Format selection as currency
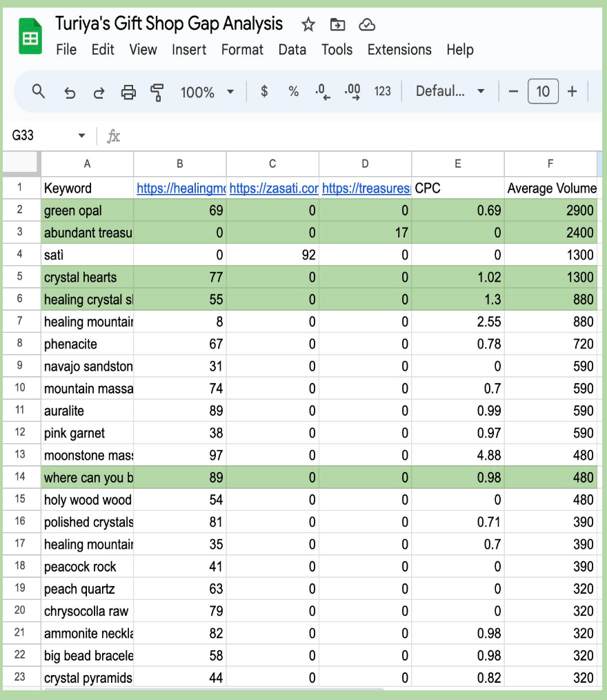This screenshot has width=607, height=700. pyautogui.click(x=264, y=90)
